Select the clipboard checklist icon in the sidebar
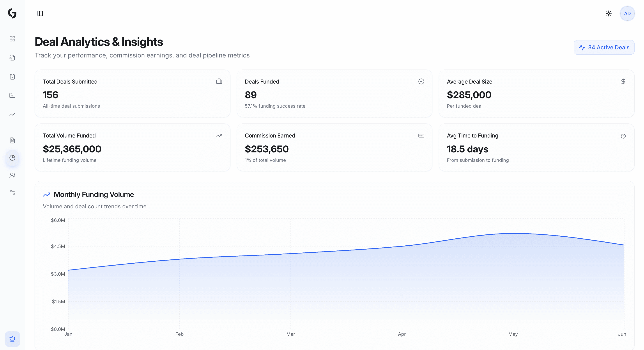644x350 pixels. pyautogui.click(x=12, y=76)
